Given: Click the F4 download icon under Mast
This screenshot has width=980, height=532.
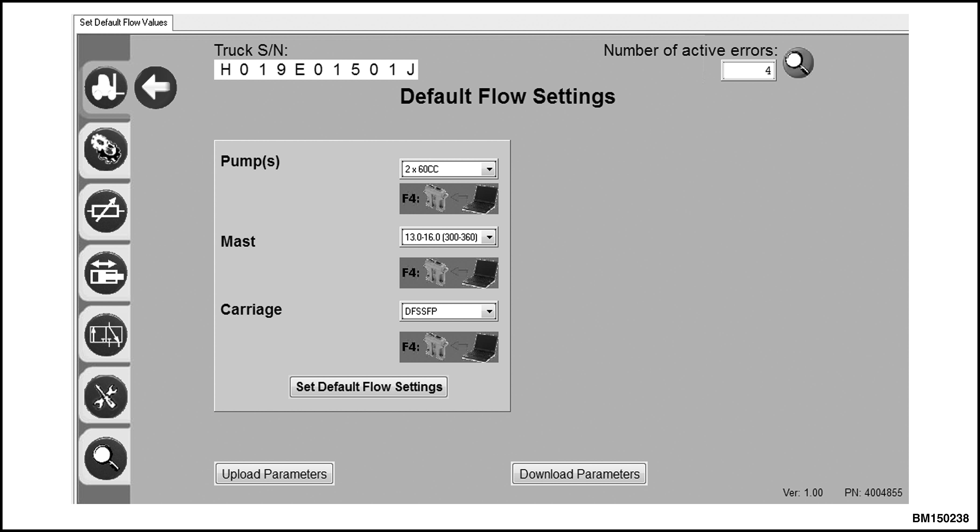Looking at the screenshot, I should pyautogui.click(x=449, y=273).
